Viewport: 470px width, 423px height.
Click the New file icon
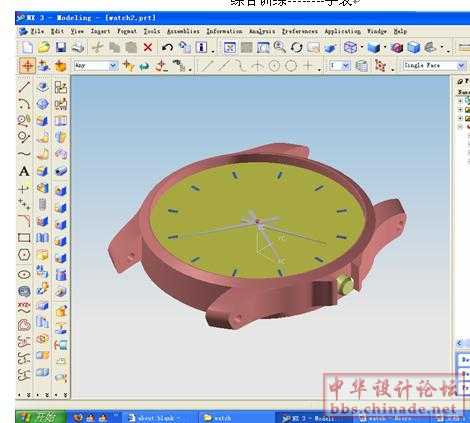click(27, 47)
